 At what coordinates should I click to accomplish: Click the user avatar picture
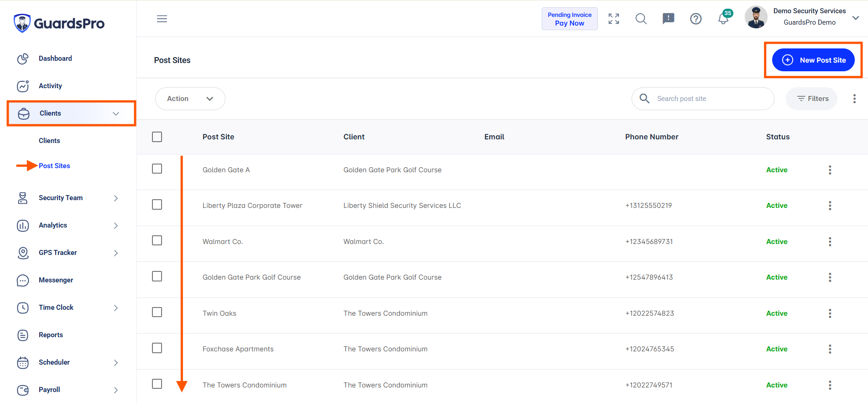click(x=756, y=17)
